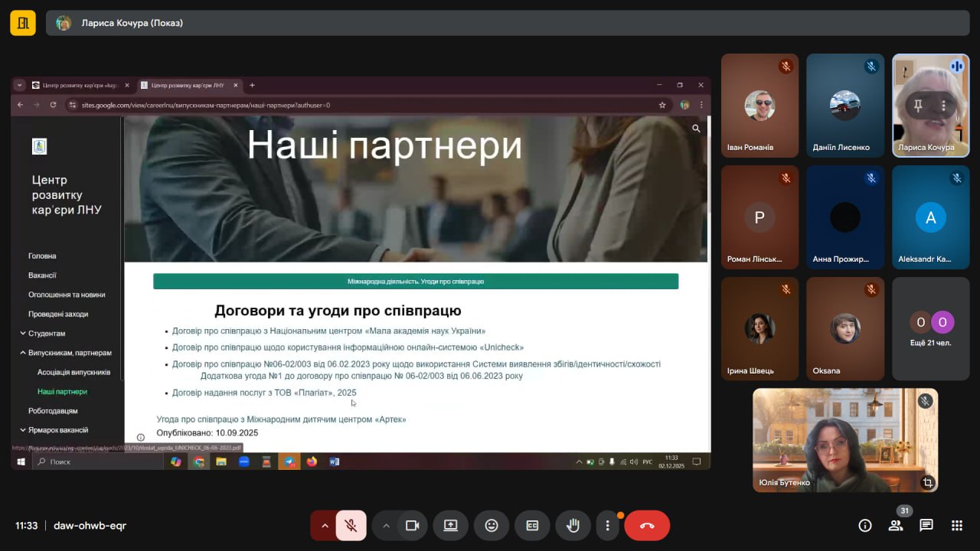Viewport: 980px width, 551px height.
Task: Open the emoji reactions picker
Action: click(x=492, y=526)
